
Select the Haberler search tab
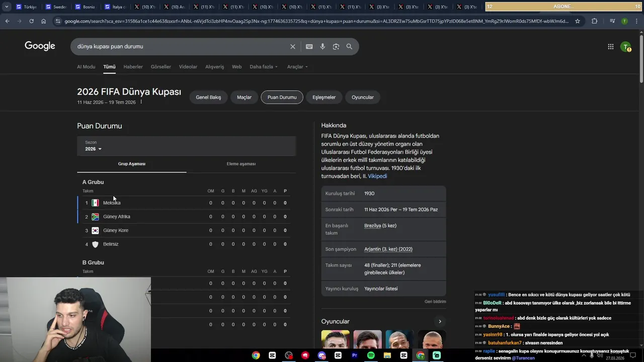[133, 67]
